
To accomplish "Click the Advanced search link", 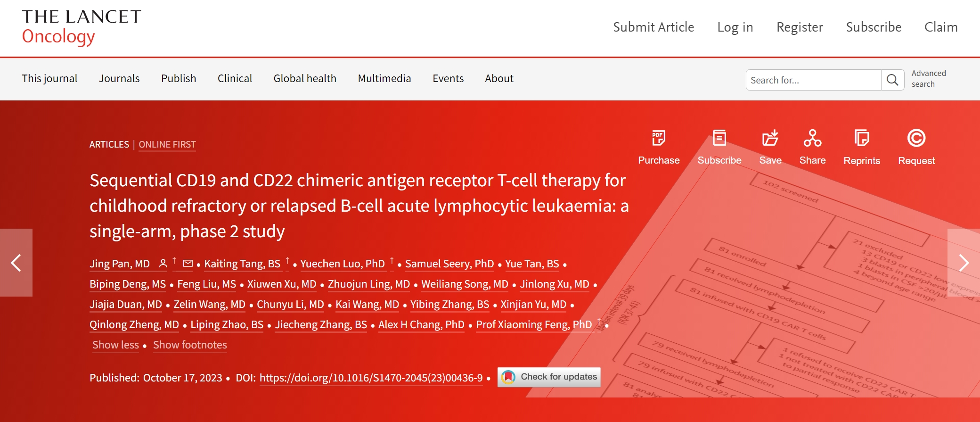I will pos(929,78).
